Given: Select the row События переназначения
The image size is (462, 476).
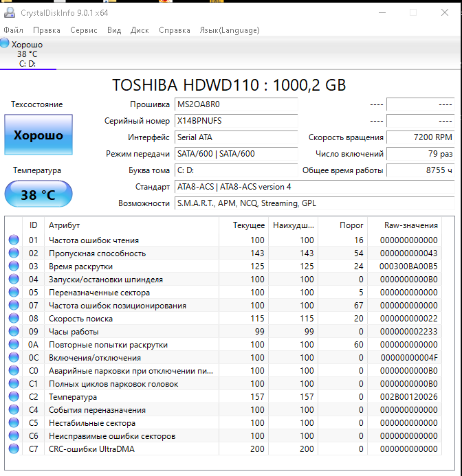Looking at the screenshot, I should pos(223,409).
